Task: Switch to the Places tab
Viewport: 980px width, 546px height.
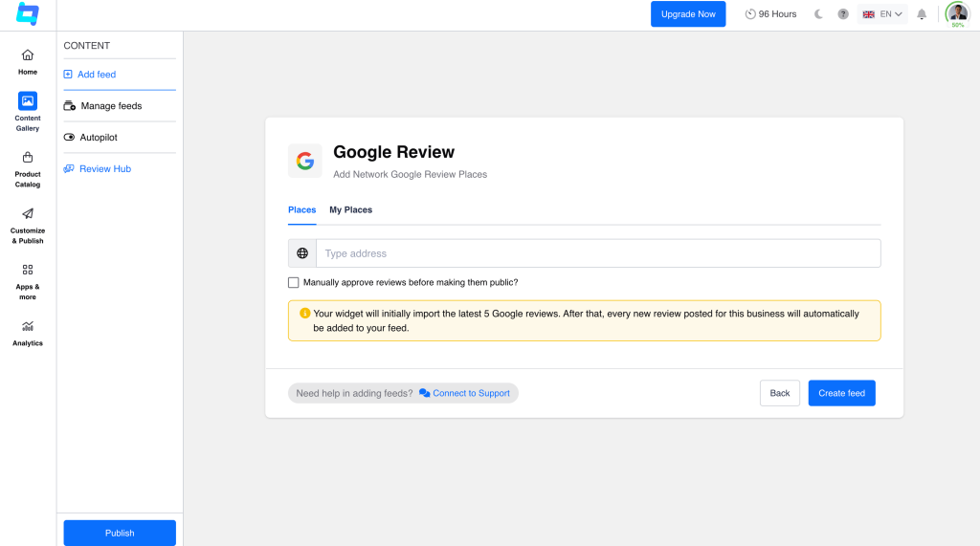Action: (x=301, y=210)
